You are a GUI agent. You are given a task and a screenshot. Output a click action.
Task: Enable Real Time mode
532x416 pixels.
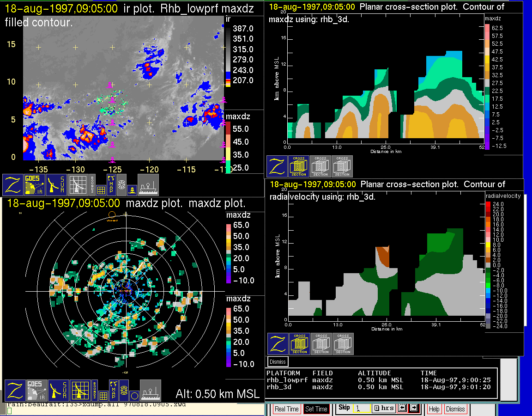(x=286, y=409)
